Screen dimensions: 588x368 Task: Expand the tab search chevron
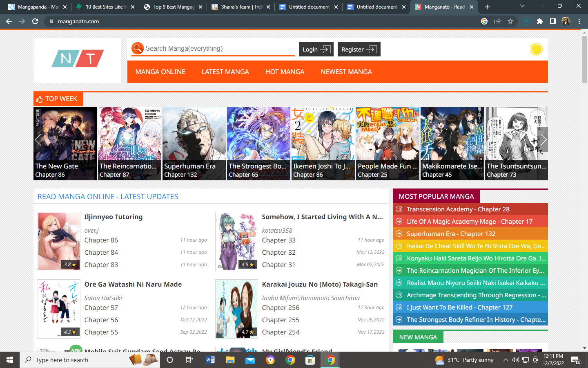point(522,6)
